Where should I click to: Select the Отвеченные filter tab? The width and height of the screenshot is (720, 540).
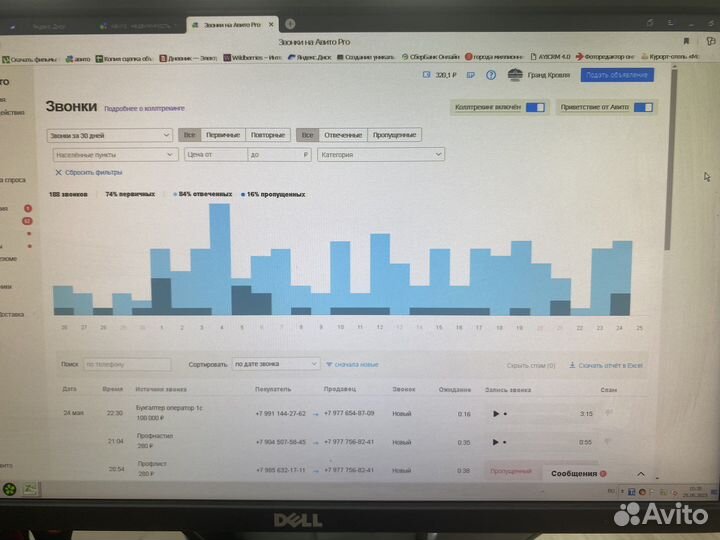pos(343,135)
